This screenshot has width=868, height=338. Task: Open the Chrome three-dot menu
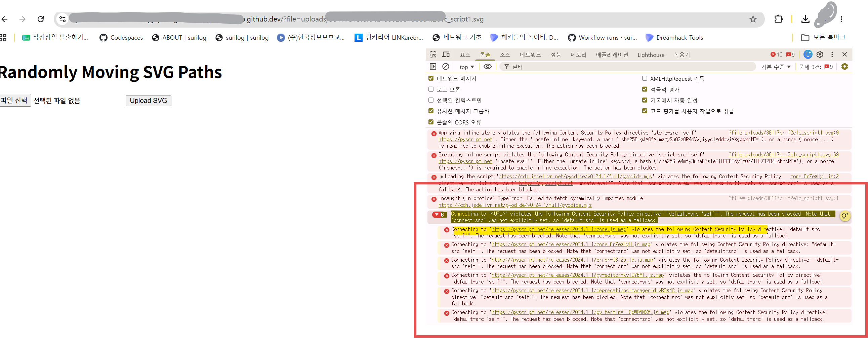[x=841, y=19]
